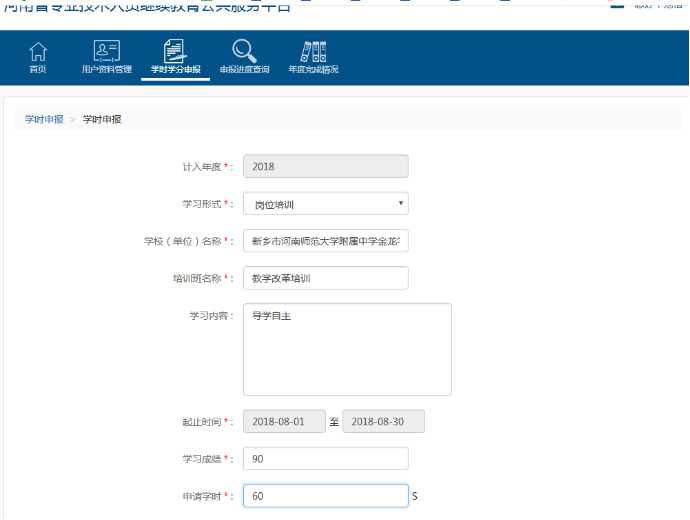Click the 年度完成情况 binders icon
Image resolution: width=690 pixels, height=520 pixels.
[x=313, y=52]
